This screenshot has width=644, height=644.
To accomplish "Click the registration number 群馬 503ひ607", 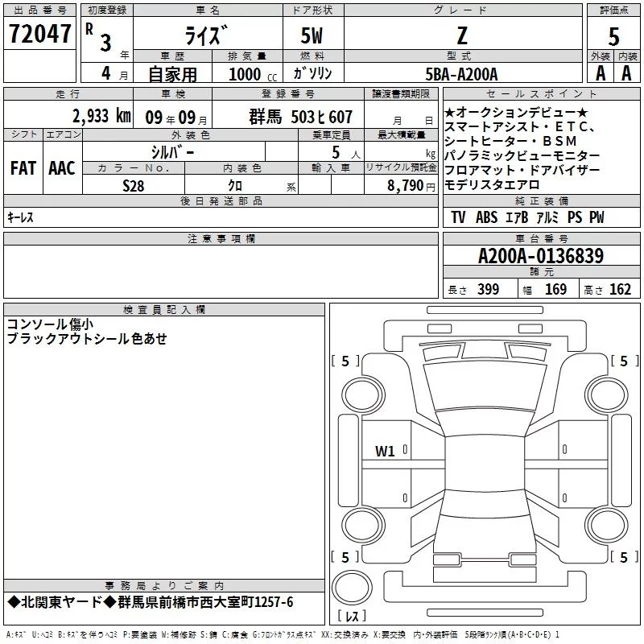I will coord(301,116).
